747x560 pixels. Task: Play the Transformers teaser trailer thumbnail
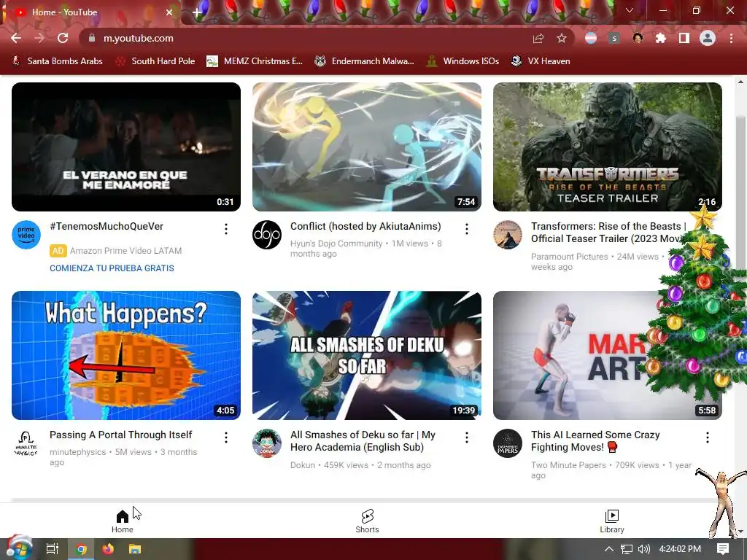pyautogui.click(x=608, y=147)
